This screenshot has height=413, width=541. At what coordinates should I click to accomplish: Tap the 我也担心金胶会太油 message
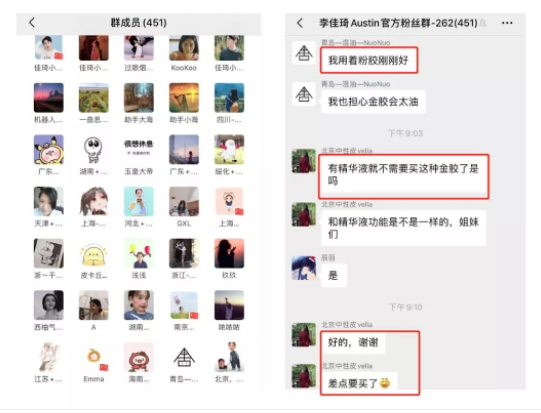pos(373,102)
